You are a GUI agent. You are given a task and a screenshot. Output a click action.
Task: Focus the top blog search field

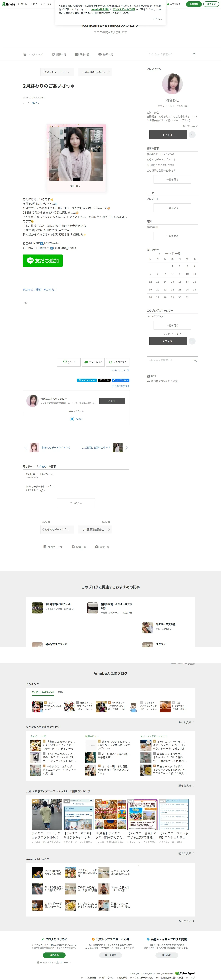pos(169,54)
